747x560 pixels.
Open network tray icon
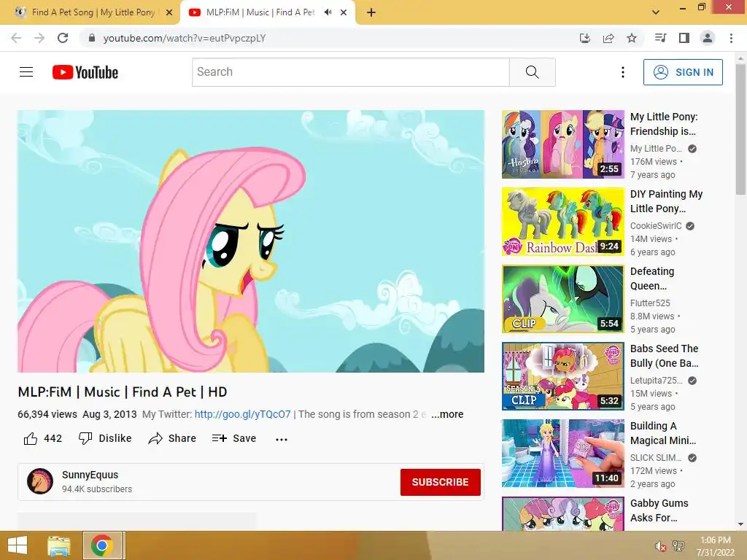678,546
